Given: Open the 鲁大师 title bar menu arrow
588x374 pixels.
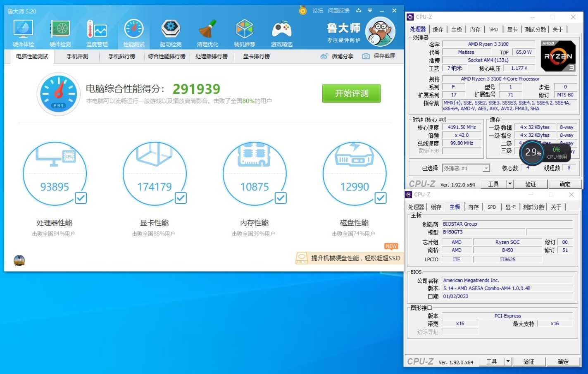Looking at the screenshot, I should click(x=370, y=10).
